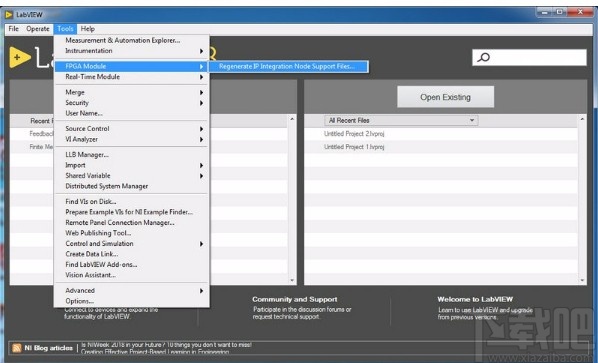Choose Measurement & Automation Explorer
Viewport: 598px width, 363px height.
(x=132, y=40)
